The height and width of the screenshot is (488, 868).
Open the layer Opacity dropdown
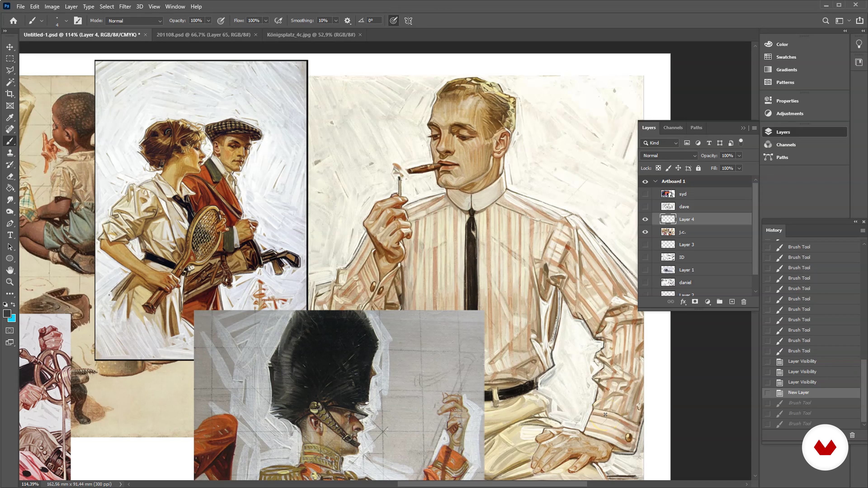click(x=739, y=156)
